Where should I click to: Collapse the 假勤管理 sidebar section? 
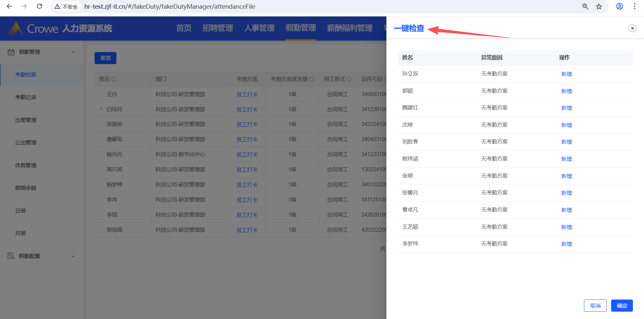[73, 52]
